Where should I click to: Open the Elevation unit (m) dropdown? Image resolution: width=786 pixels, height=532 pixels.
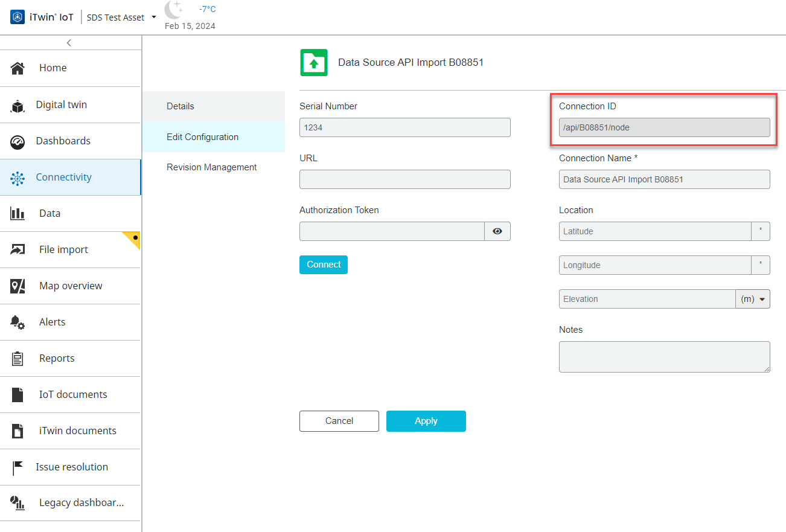752,299
